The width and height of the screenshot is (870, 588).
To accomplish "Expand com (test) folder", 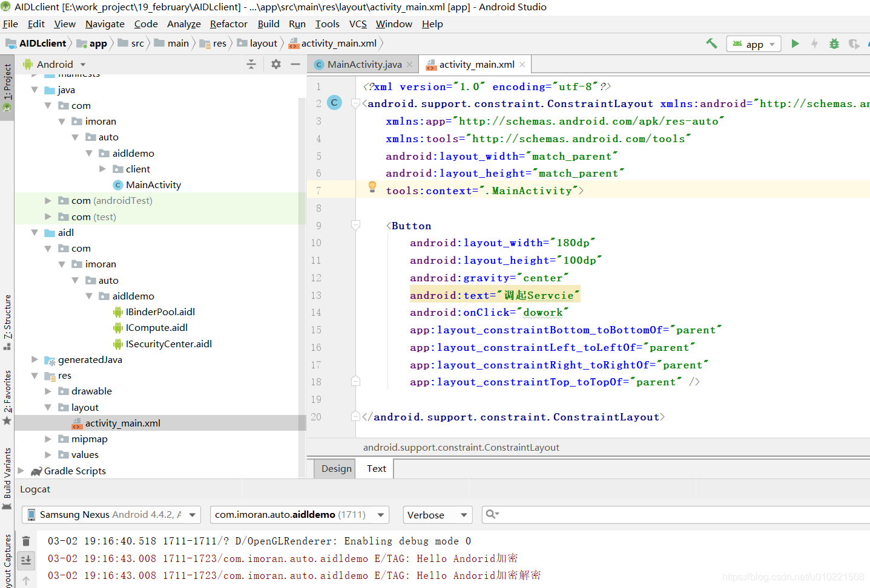I will coord(48,217).
